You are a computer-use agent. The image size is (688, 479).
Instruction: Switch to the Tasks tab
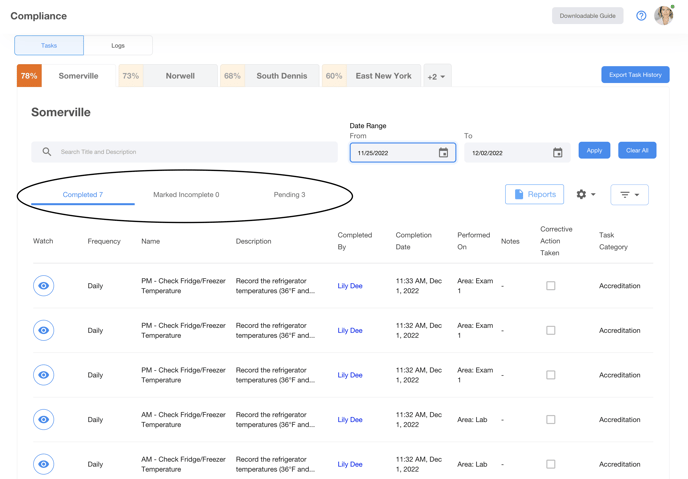pos(49,46)
